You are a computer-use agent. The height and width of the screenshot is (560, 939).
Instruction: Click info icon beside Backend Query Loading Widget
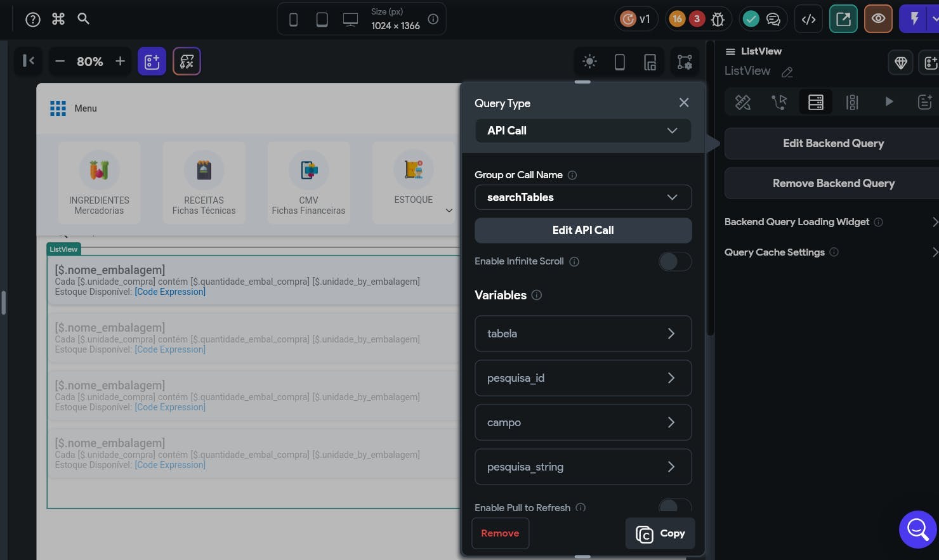879,222
